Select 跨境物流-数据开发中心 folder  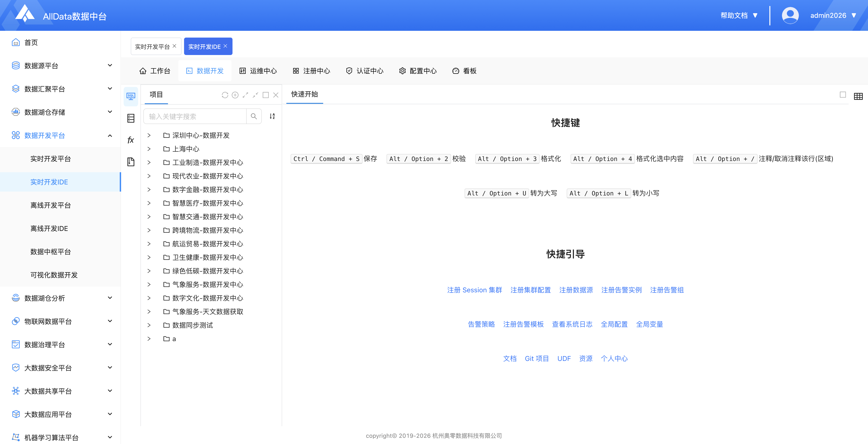[208, 230]
